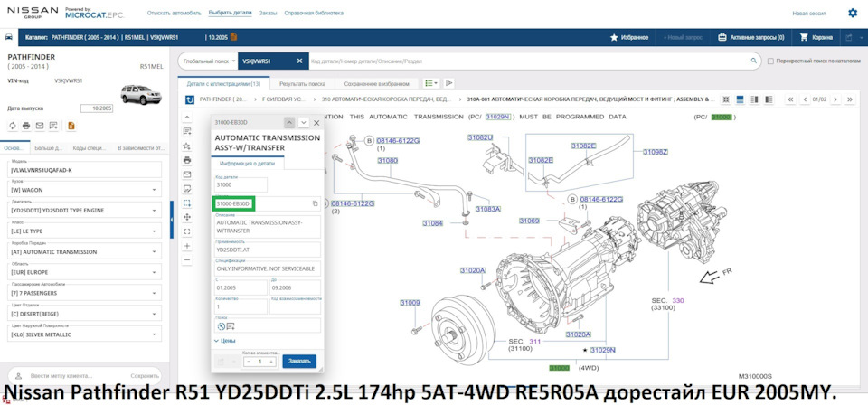Refresh vehicle data using the circular arrows icon
The height and width of the screenshot is (405, 868).
coord(13,126)
